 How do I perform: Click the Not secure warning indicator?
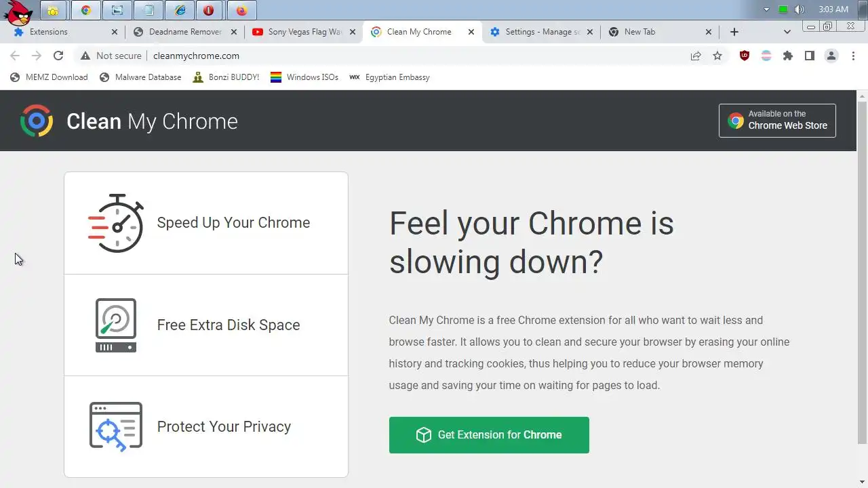coord(111,56)
